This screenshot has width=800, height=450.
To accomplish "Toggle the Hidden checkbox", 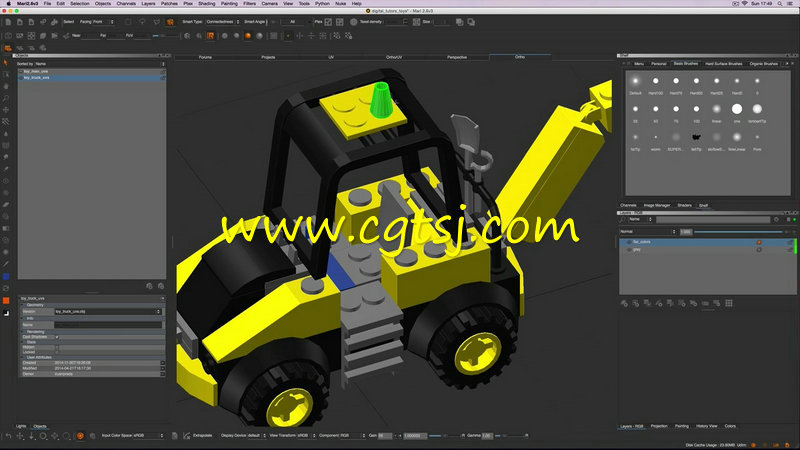I will 57,347.
